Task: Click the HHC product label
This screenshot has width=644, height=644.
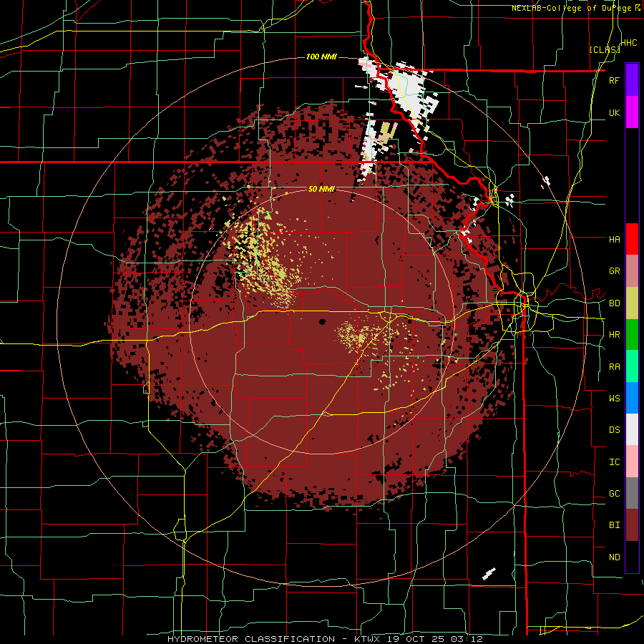Action: (x=629, y=43)
